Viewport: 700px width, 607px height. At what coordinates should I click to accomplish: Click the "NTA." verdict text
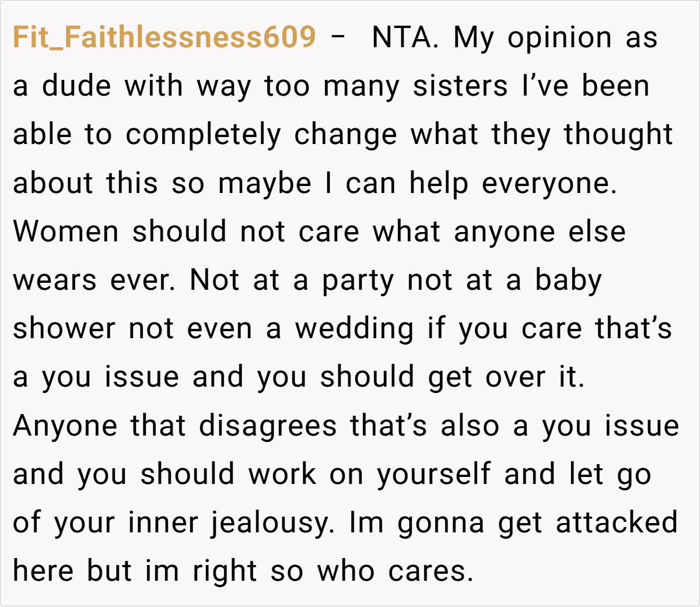[405, 37]
